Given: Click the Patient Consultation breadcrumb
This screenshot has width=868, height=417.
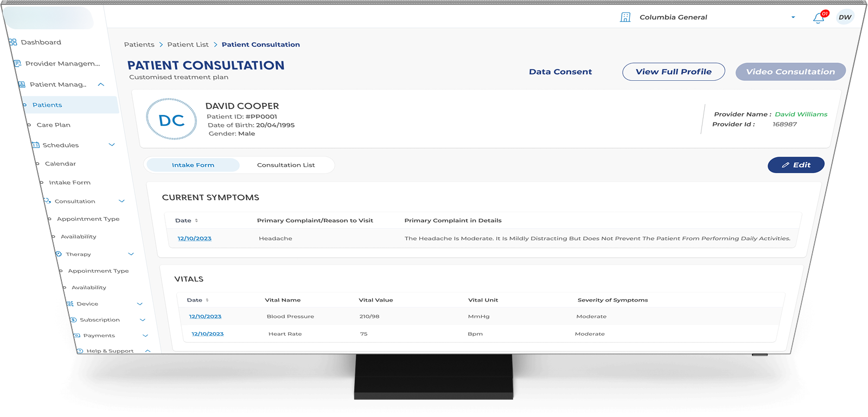Looking at the screenshot, I should (x=260, y=44).
